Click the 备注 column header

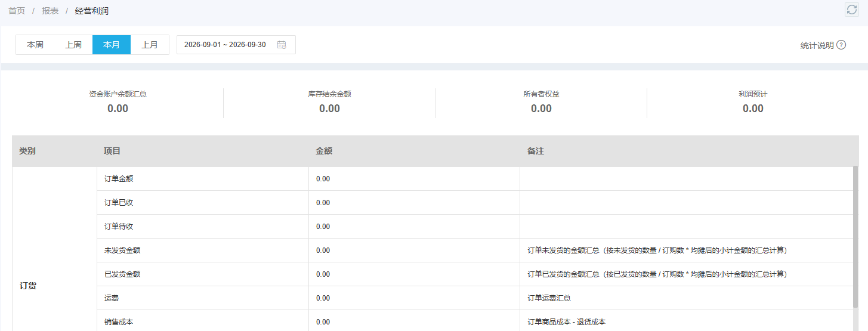coord(536,151)
